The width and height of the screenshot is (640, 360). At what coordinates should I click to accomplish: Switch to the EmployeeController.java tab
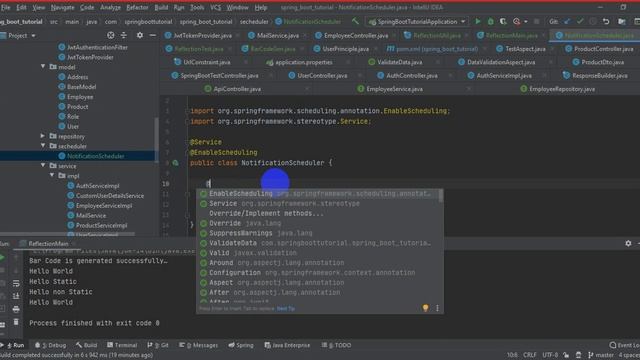pyautogui.click(x=356, y=36)
